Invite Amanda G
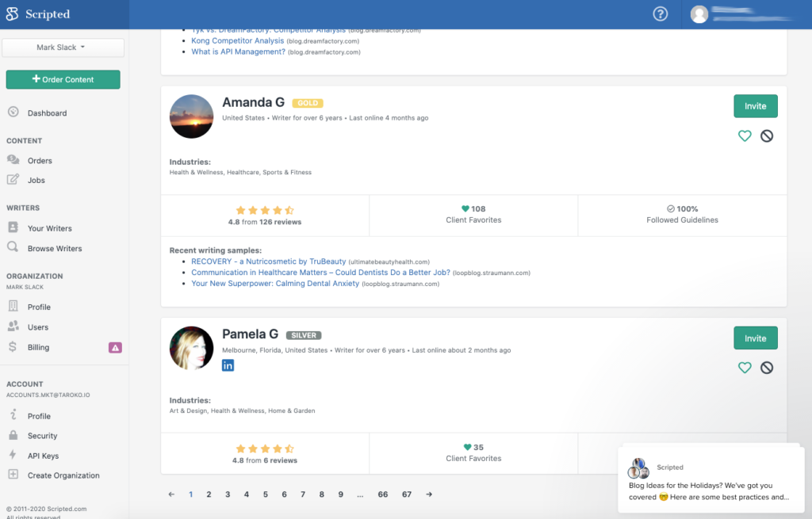The image size is (812, 519). coord(755,106)
